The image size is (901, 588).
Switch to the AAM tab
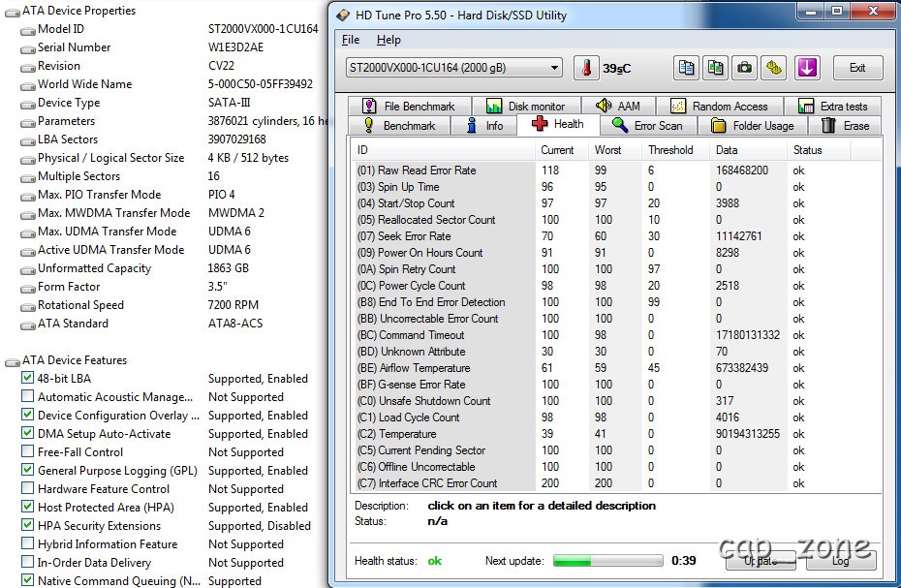[x=618, y=107]
